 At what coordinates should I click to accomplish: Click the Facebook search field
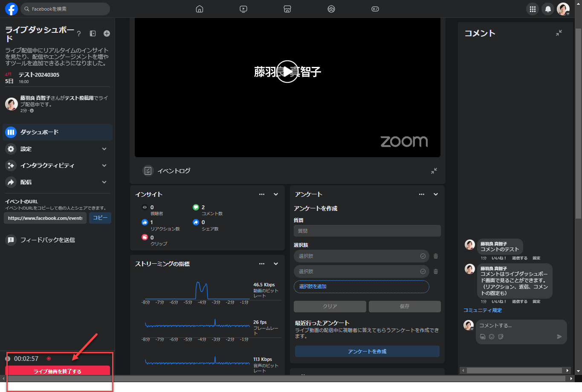65,9
